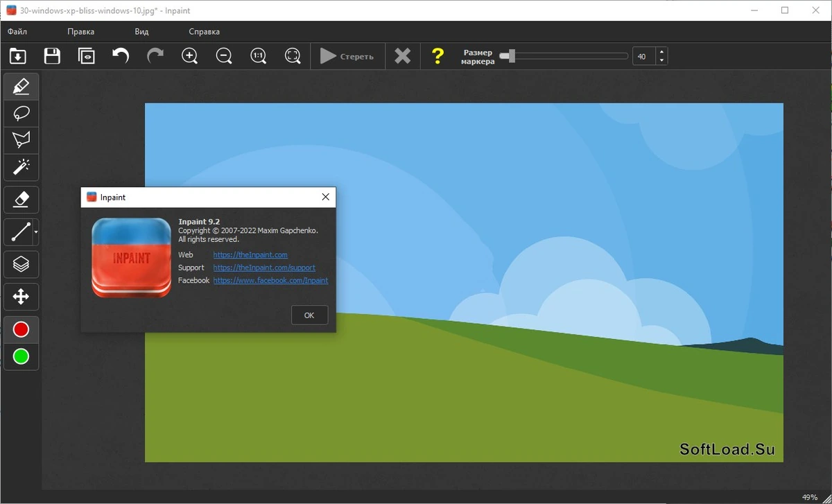Close the Inpaint About dialog
832x504 pixels.
pyautogui.click(x=326, y=198)
